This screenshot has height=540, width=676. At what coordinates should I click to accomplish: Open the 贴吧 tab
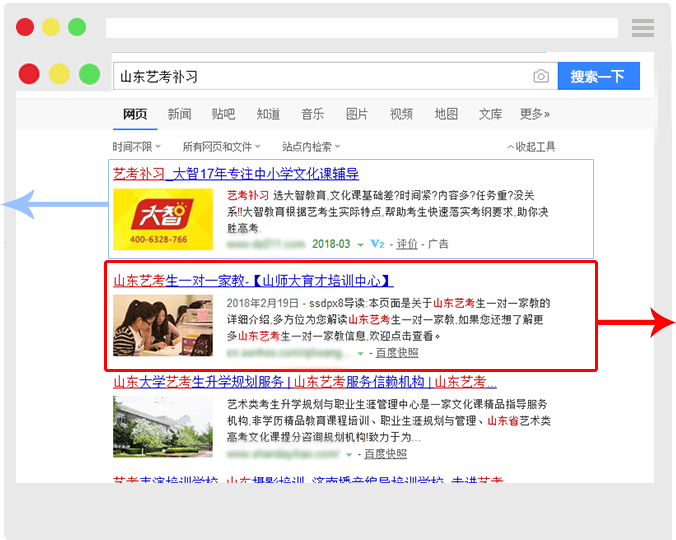(223, 114)
